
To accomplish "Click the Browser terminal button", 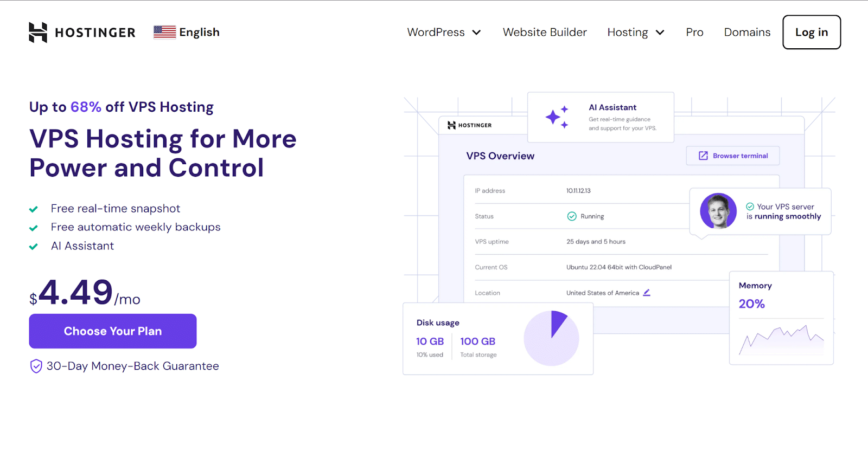I will tap(733, 156).
